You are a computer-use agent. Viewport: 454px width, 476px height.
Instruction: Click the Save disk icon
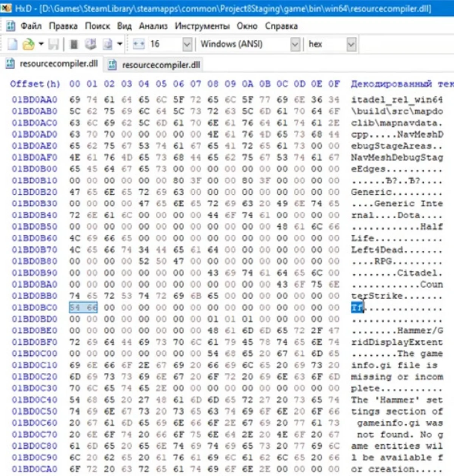coord(53,44)
